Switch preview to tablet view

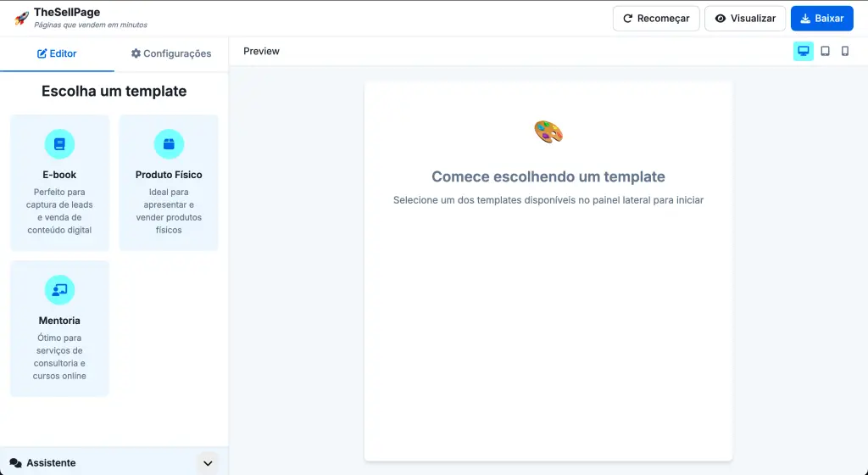click(825, 51)
